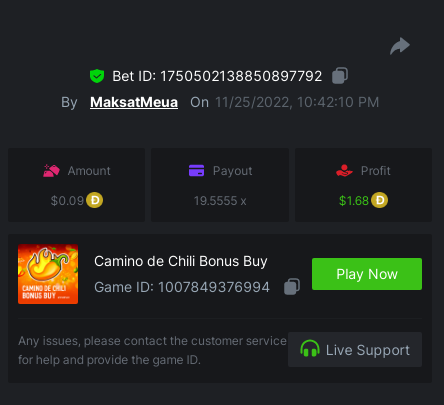Select the Game ID number text
The width and height of the screenshot is (444, 405).
point(214,287)
